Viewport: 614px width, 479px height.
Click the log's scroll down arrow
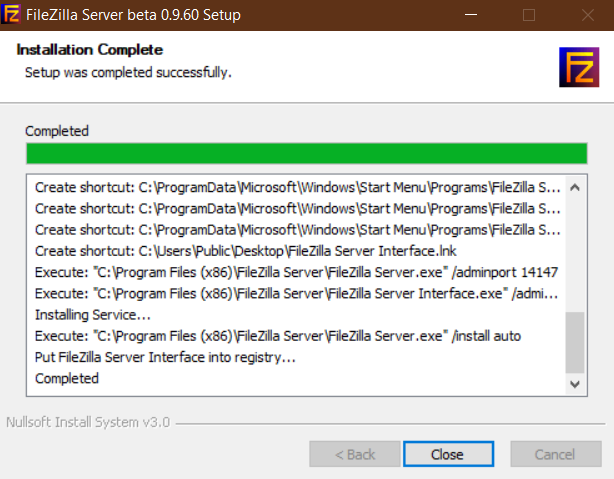575,384
